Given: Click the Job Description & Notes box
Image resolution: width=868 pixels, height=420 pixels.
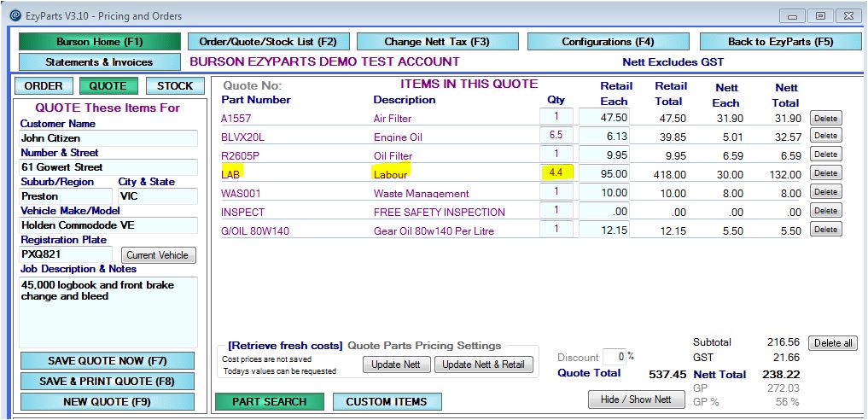Looking at the screenshot, I should (x=108, y=312).
